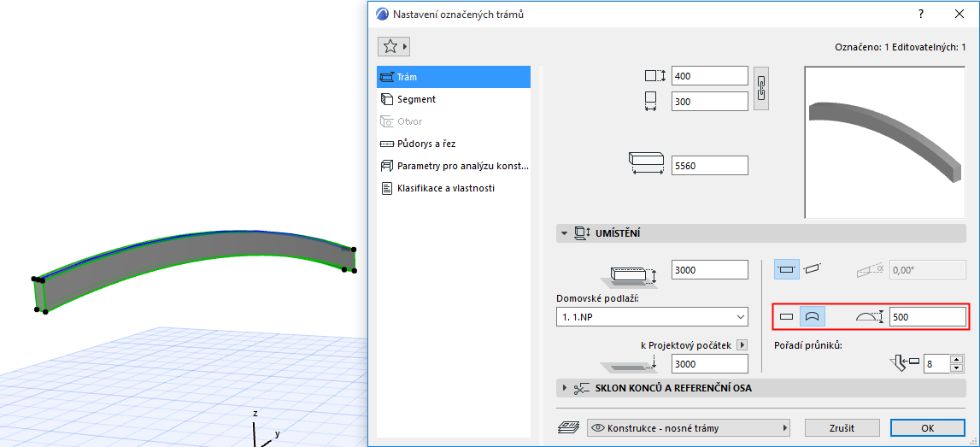This screenshot has width=980, height=447.
Task: Click the elevation to home story field
Action: [709, 270]
